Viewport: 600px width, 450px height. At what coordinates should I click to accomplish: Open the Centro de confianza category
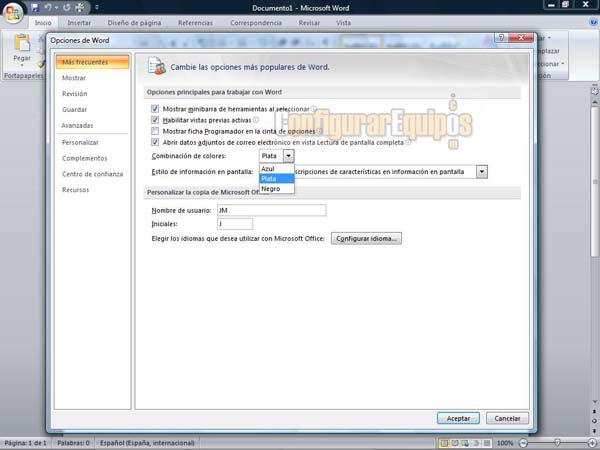click(x=93, y=174)
